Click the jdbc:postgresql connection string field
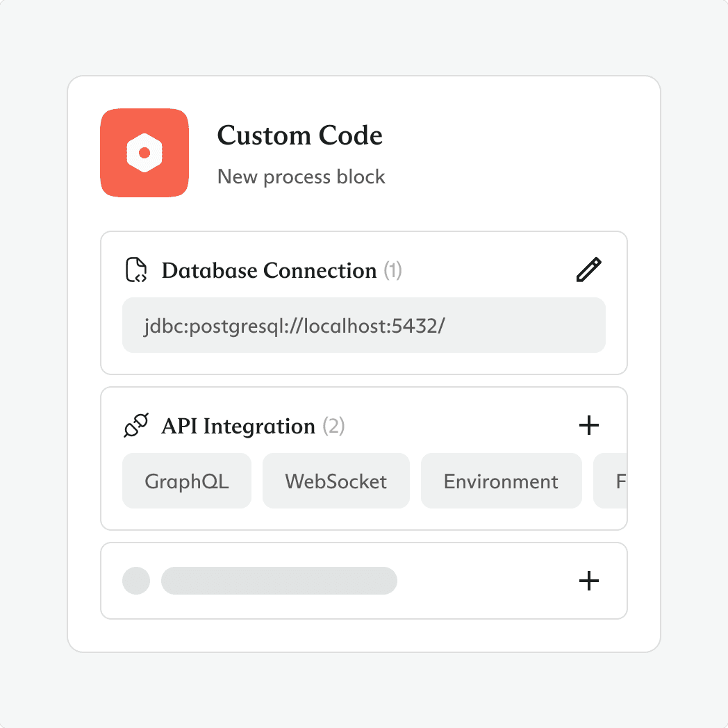728x728 pixels. coord(363,325)
